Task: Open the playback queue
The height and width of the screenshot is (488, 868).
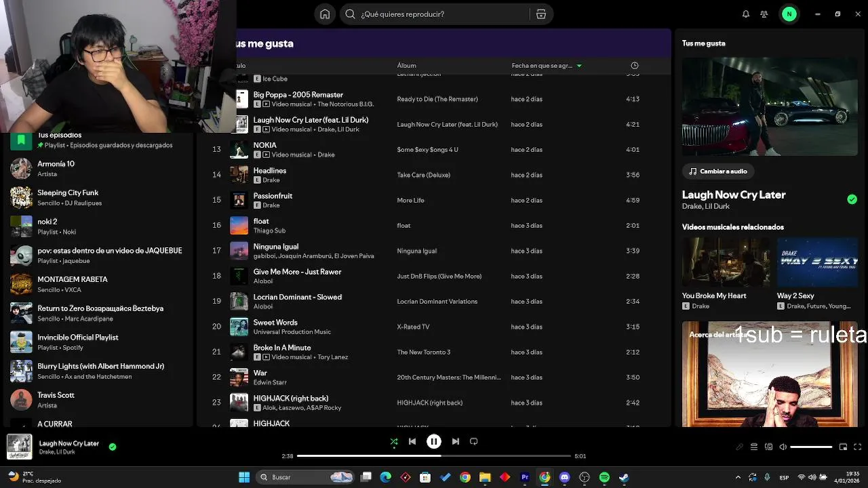Action: (754, 447)
